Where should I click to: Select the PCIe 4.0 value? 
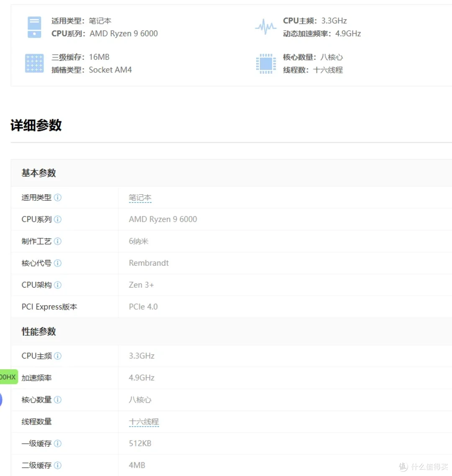143,307
